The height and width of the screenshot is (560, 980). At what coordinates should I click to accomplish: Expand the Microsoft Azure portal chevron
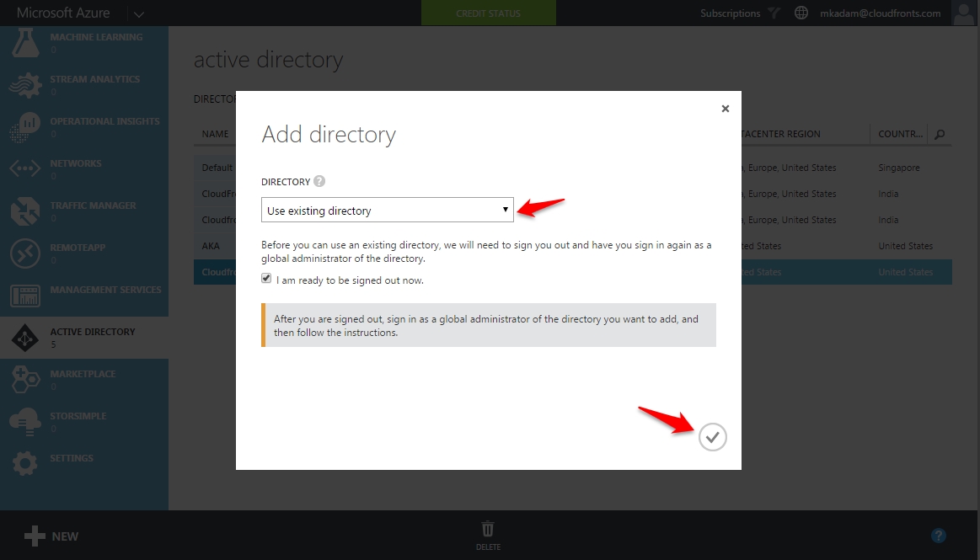(139, 13)
